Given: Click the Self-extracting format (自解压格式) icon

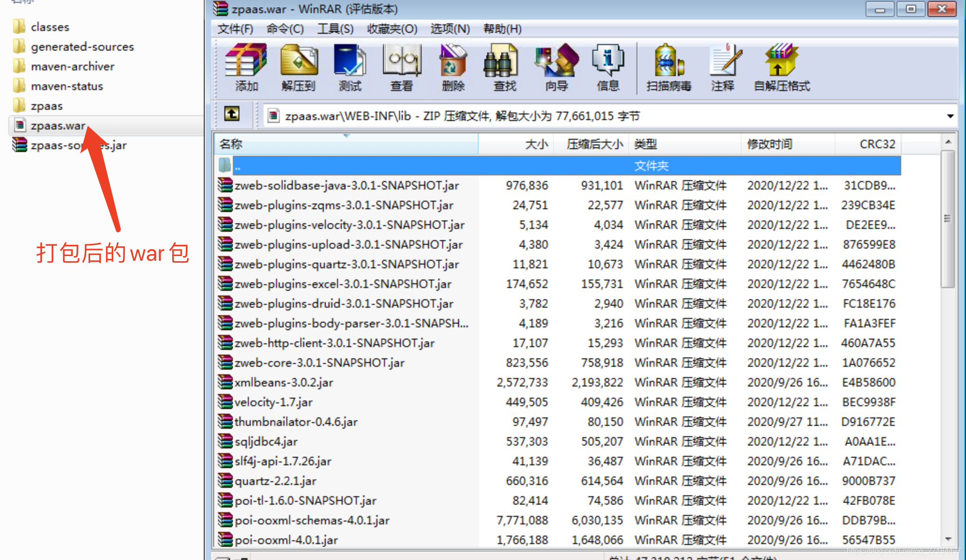Looking at the screenshot, I should click(782, 61).
